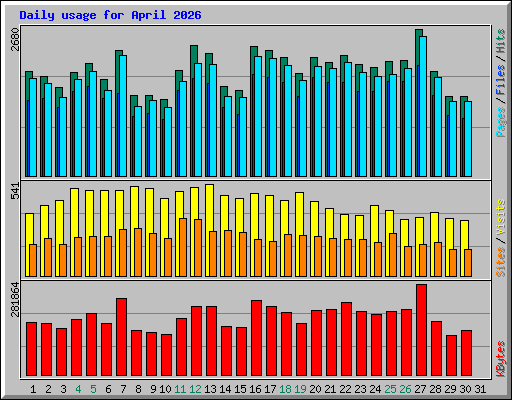Click the 541 axis value label

pyautogui.click(x=15, y=191)
